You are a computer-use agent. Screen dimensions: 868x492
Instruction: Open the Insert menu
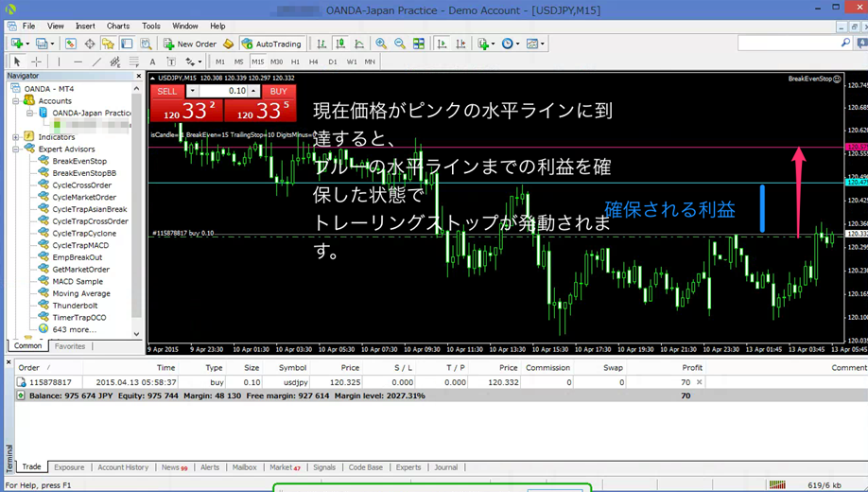pos(85,26)
